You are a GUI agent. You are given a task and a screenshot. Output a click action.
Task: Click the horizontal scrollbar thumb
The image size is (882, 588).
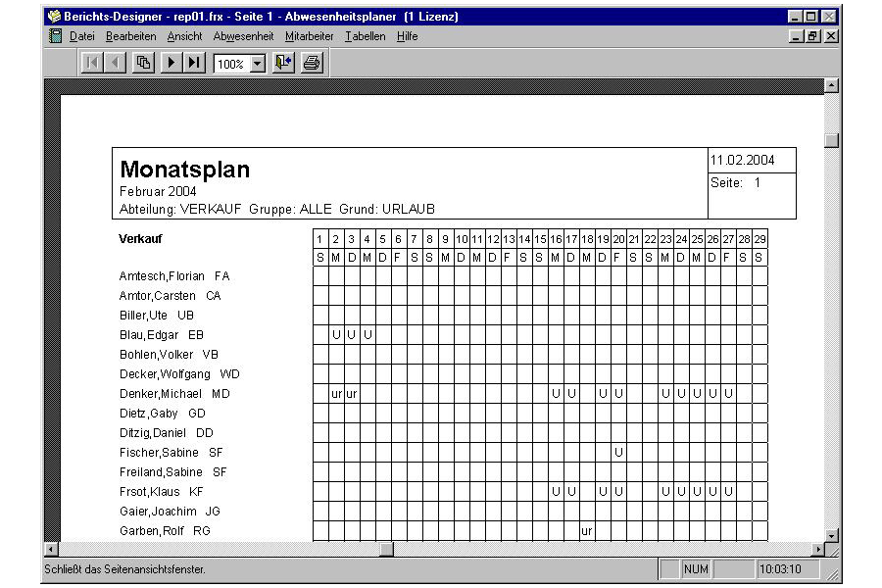click(386, 549)
